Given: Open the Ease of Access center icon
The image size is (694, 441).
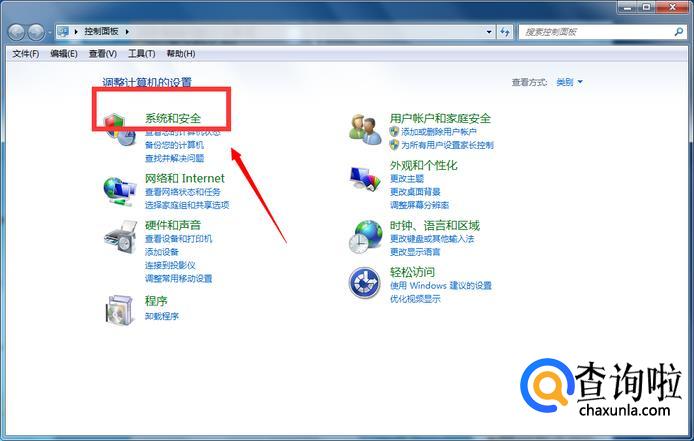Looking at the screenshot, I should [x=365, y=283].
